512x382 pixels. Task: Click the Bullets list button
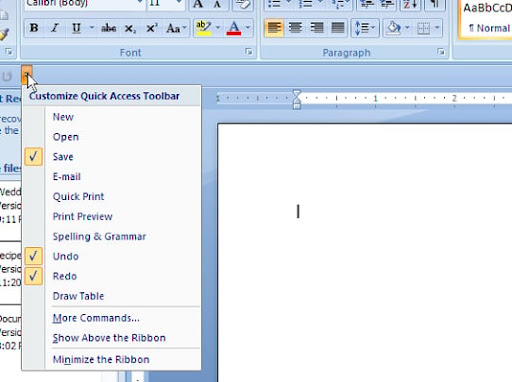pyautogui.click(x=274, y=4)
